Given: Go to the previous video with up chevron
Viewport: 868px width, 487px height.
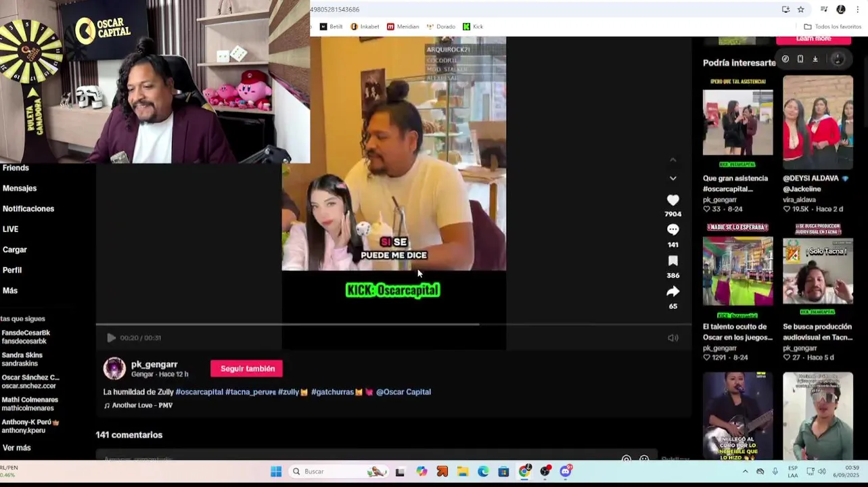Looking at the screenshot, I should (672, 160).
